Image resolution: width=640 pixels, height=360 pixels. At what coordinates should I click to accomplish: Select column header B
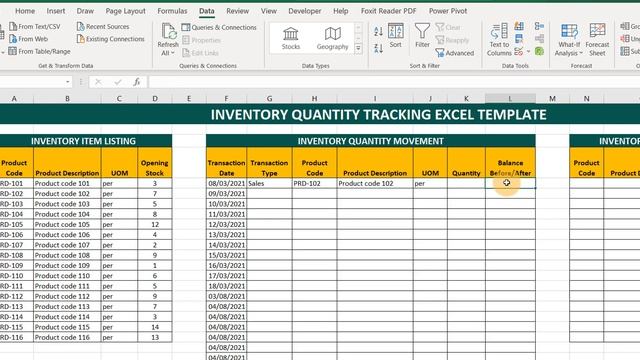click(x=67, y=98)
